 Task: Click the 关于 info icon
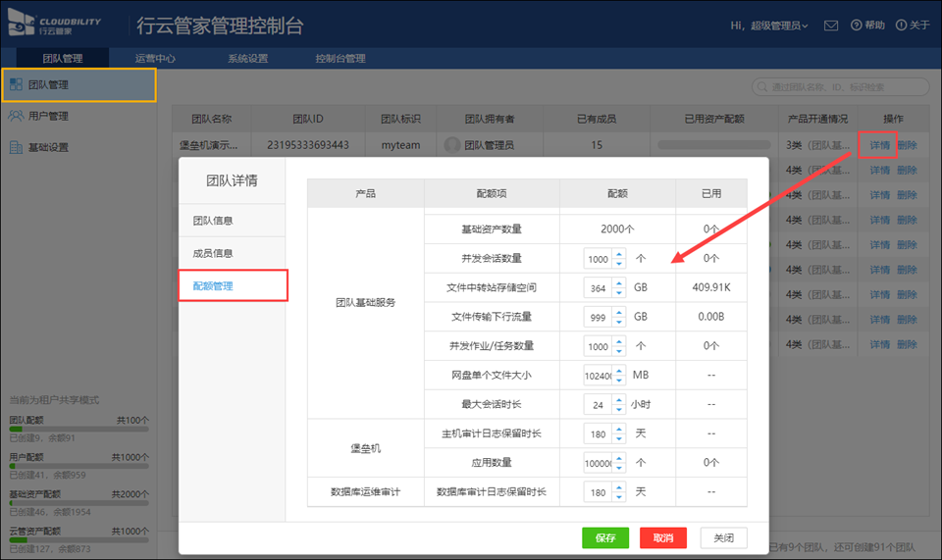tap(899, 25)
